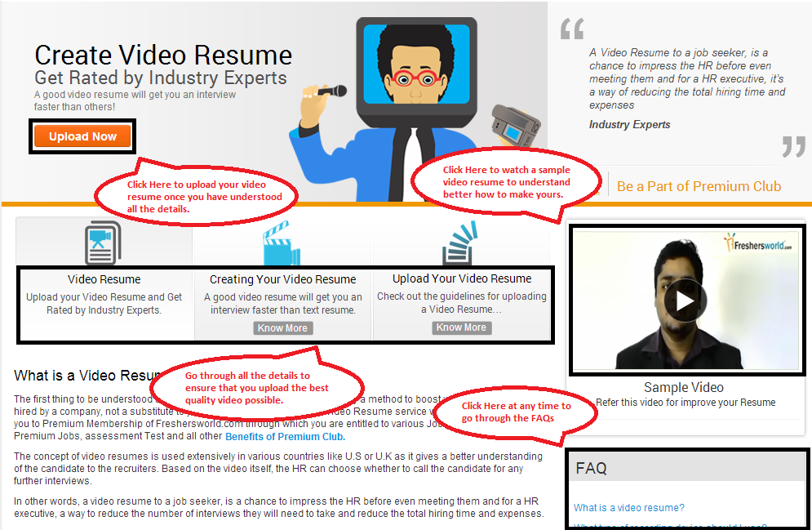Click the Create Video Resume headline
Viewport: 812px width, 530px height.
pyautogui.click(x=163, y=55)
